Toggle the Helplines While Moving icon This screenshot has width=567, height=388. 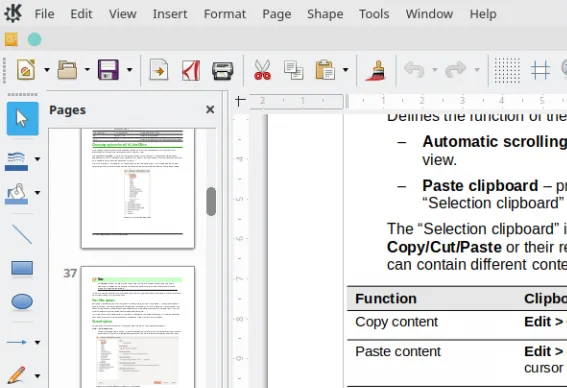click(540, 70)
